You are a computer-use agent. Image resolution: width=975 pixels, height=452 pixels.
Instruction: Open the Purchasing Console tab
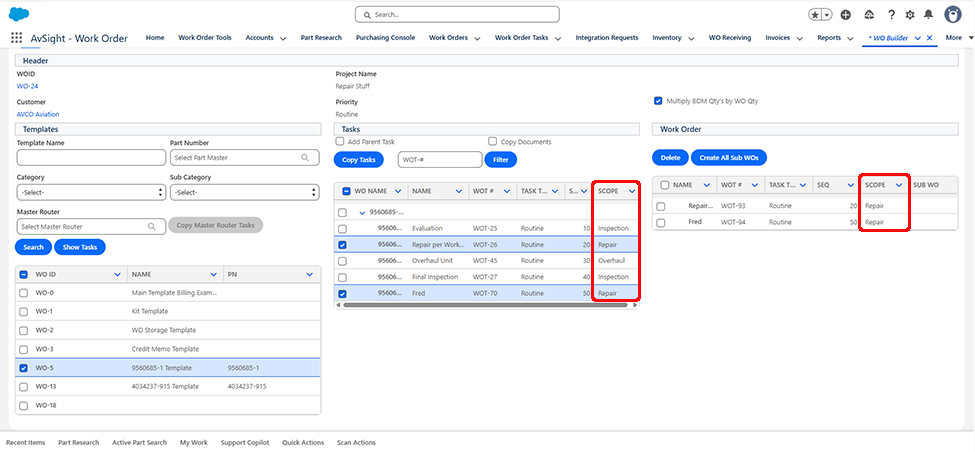pyautogui.click(x=386, y=38)
